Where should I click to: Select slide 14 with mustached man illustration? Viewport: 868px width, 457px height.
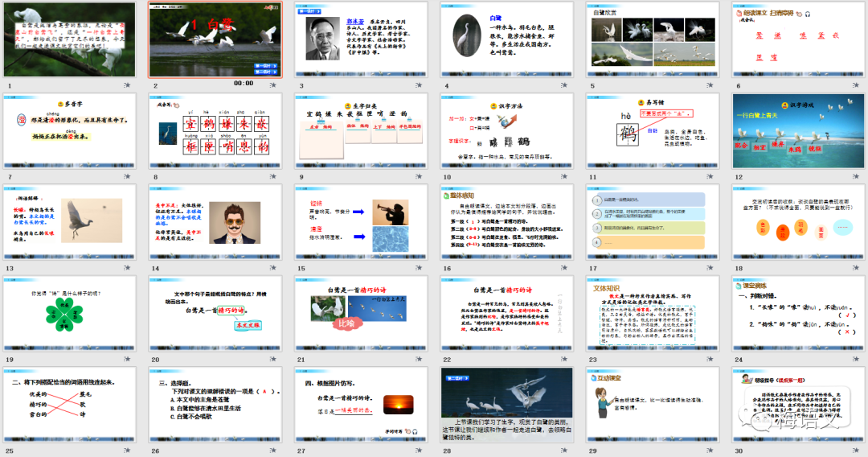(215, 222)
